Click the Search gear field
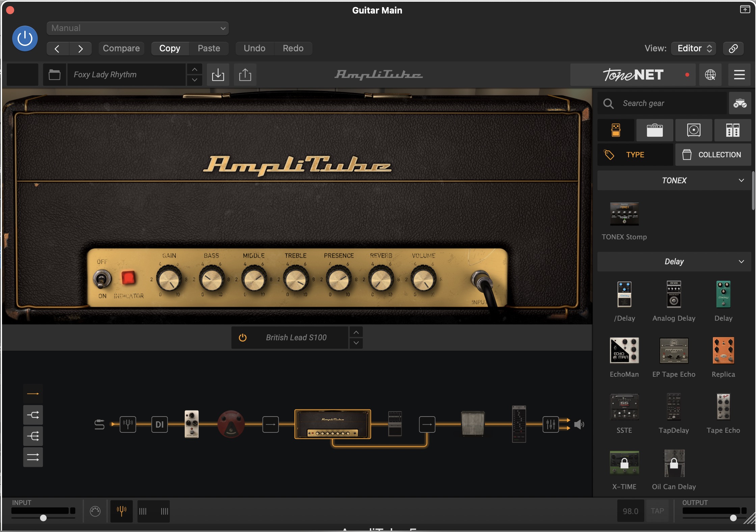The image size is (756, 532). (x=662, y=103)
